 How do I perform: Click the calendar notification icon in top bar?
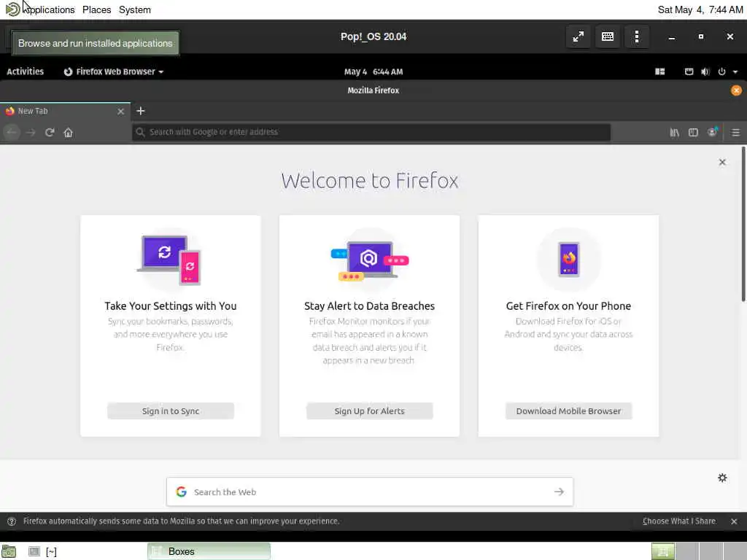(x=689, y=71)
